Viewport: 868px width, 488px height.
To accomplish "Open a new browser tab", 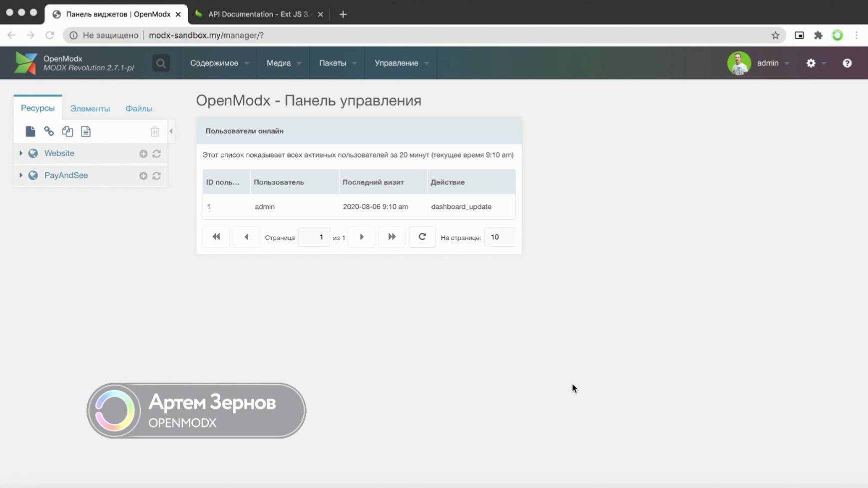I will point(343,14).
